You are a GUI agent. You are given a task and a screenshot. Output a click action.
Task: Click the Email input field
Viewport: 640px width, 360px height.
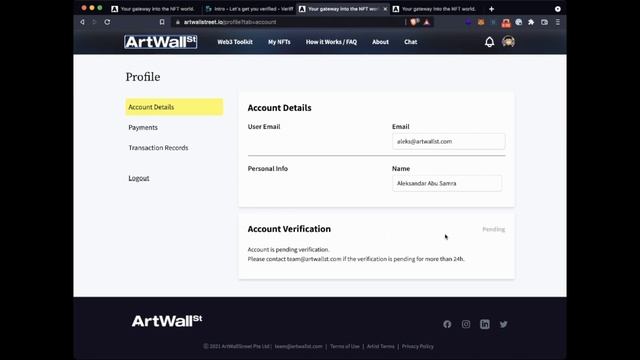click(x=449, y=141)
